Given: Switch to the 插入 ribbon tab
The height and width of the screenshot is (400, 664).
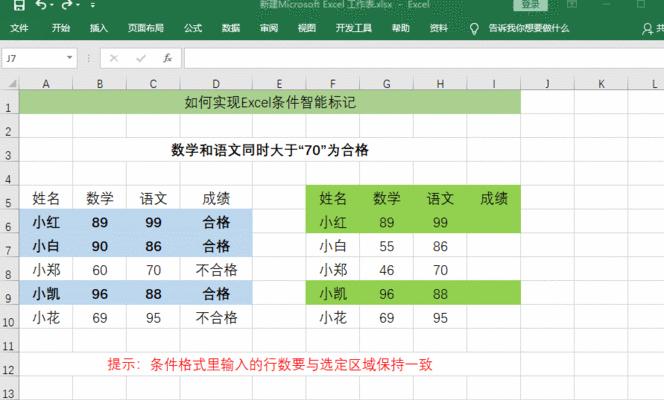Looking at the screenshot, I should [x=99, y=28].
